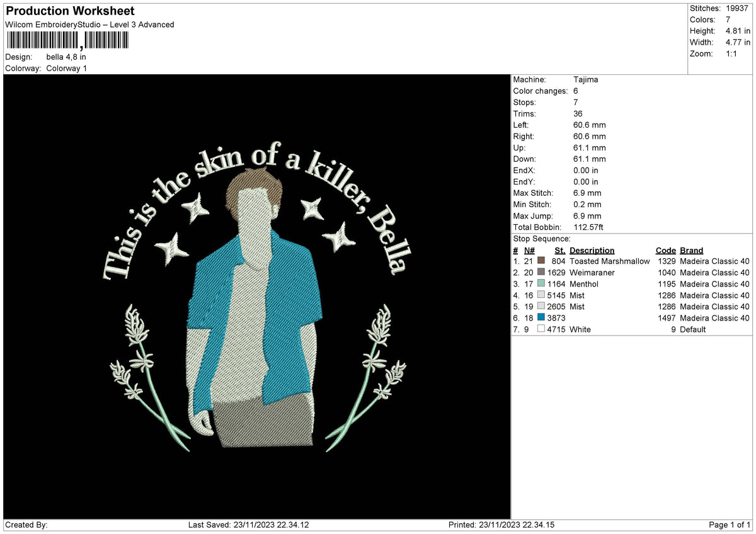Click the 'Production Worksheet' title
The image size is (756, 534).
[69, 11]
